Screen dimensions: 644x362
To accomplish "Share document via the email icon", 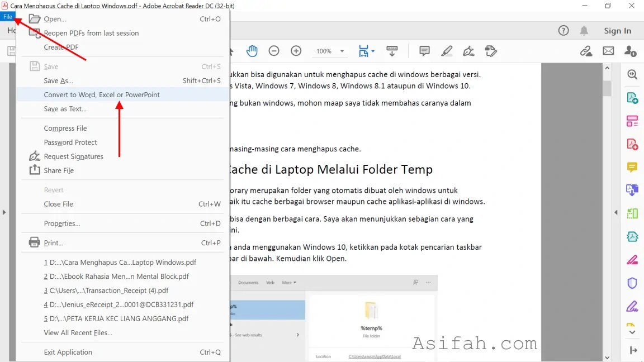I will (x=608, y=51).
